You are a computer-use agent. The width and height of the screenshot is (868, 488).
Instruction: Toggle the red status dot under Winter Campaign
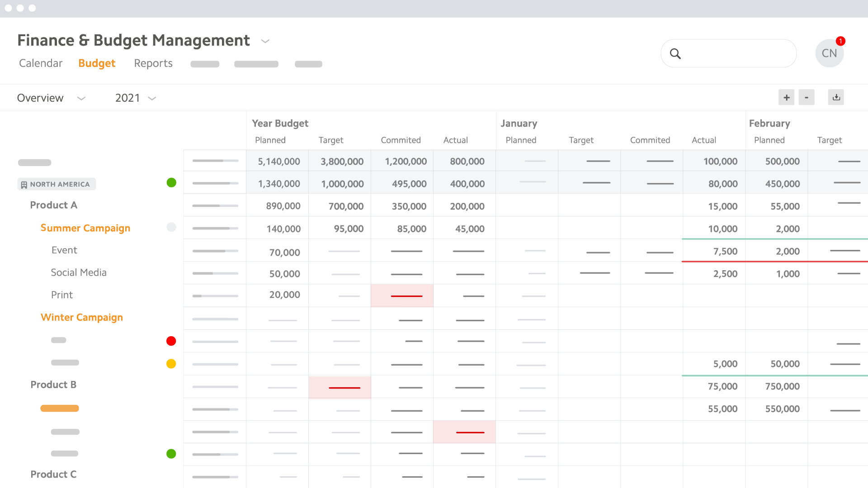(171, 341)
